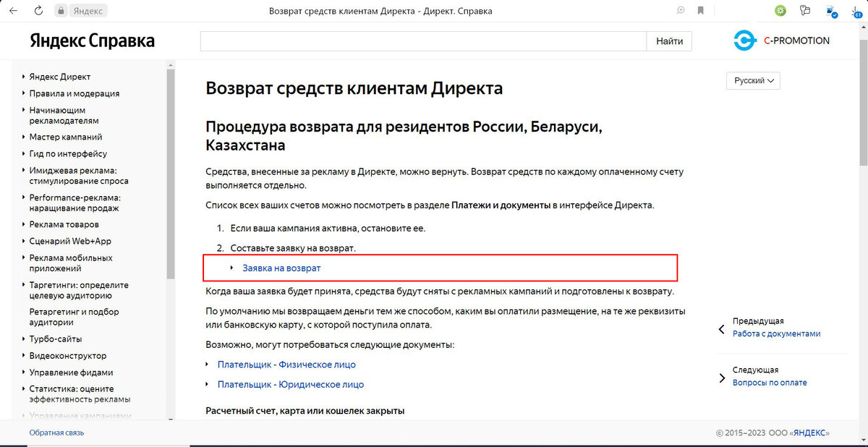This screenshot has width=868, height=447.
Task: Click the left chevron beside Предыдущая
Action: click(721, 329)
